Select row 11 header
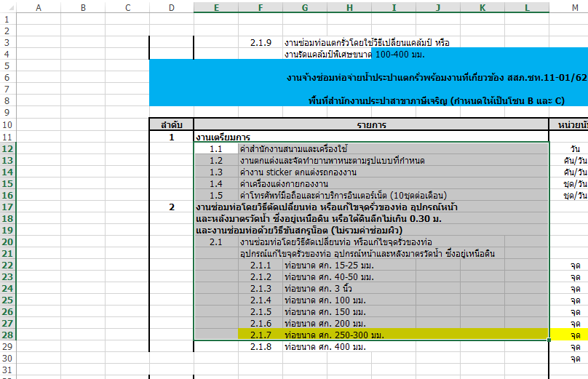This screenshot has width=588, height=379. (x=7, y=137)
